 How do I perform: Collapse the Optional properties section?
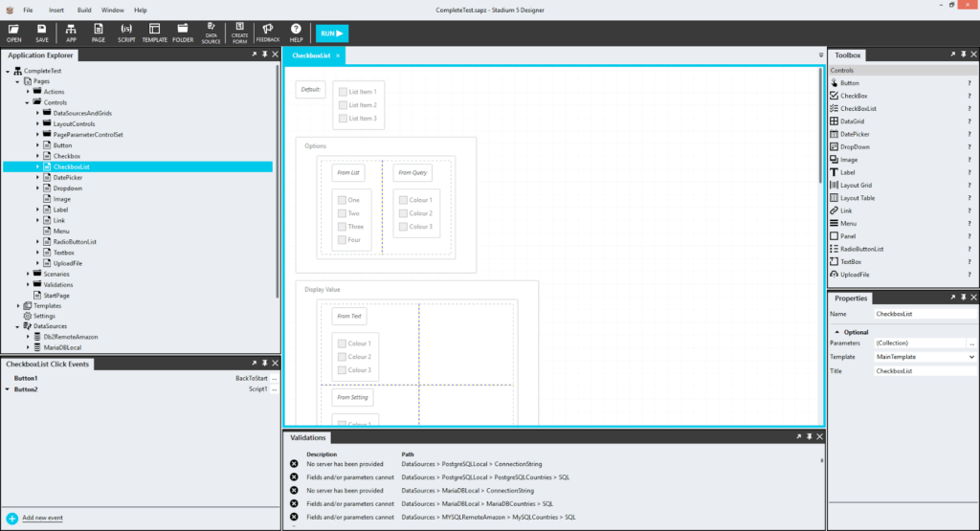click(836, 332)
